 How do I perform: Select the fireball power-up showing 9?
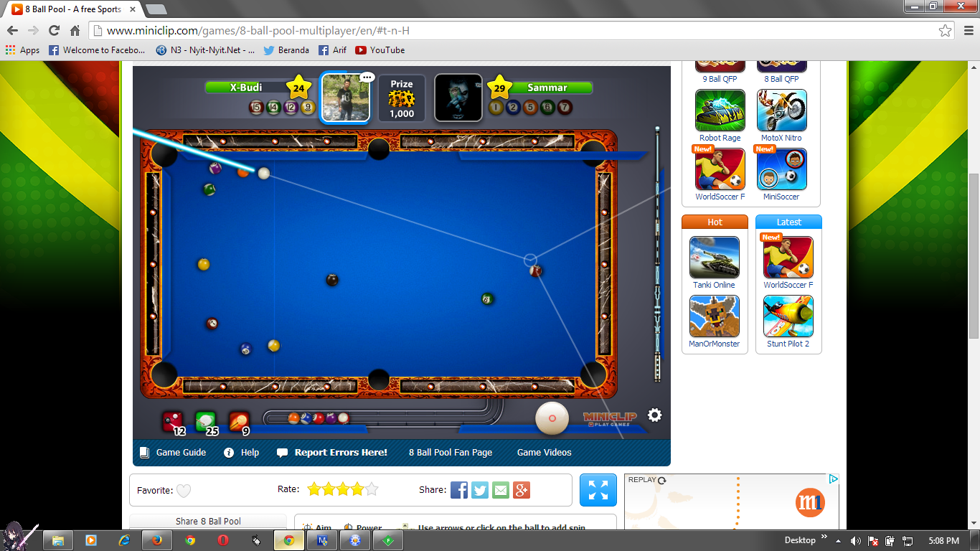pyautogui.click(x=239, y=422)
